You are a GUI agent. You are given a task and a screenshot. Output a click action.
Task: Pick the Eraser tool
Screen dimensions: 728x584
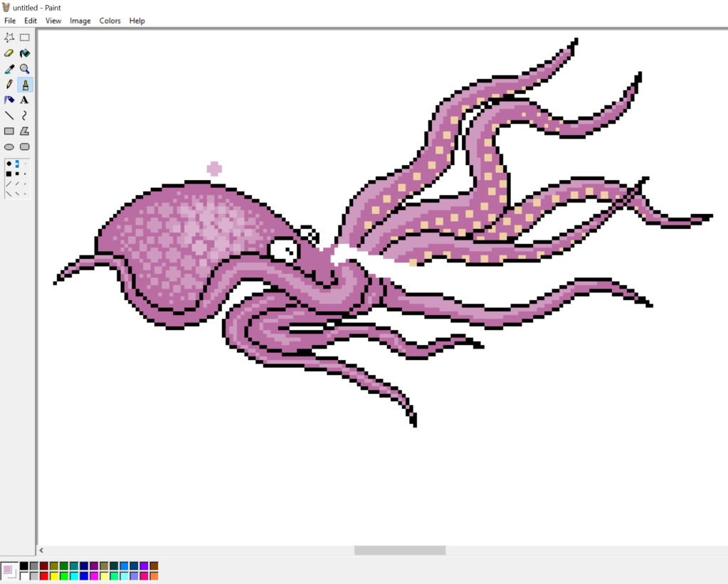click(9, 53)
